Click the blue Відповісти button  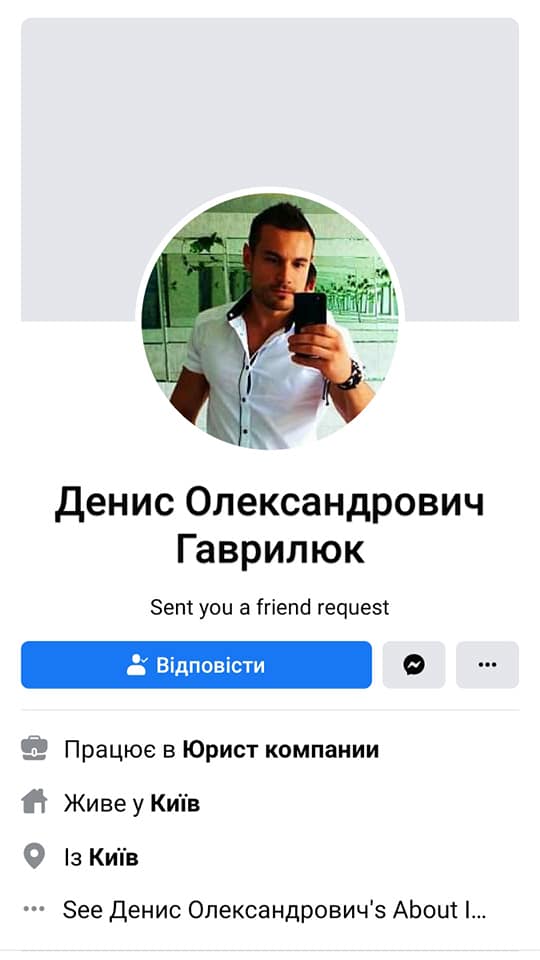click(196, 664)
